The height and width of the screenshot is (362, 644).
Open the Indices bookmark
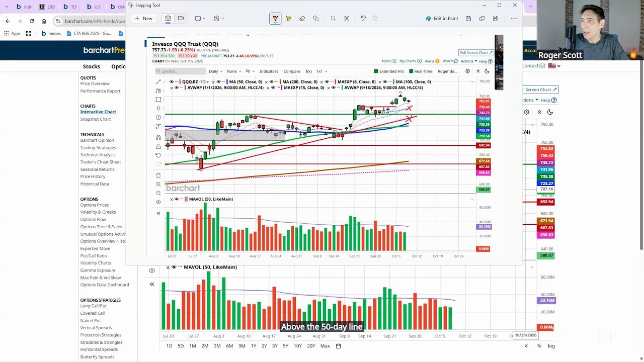[x=51, y=34]
